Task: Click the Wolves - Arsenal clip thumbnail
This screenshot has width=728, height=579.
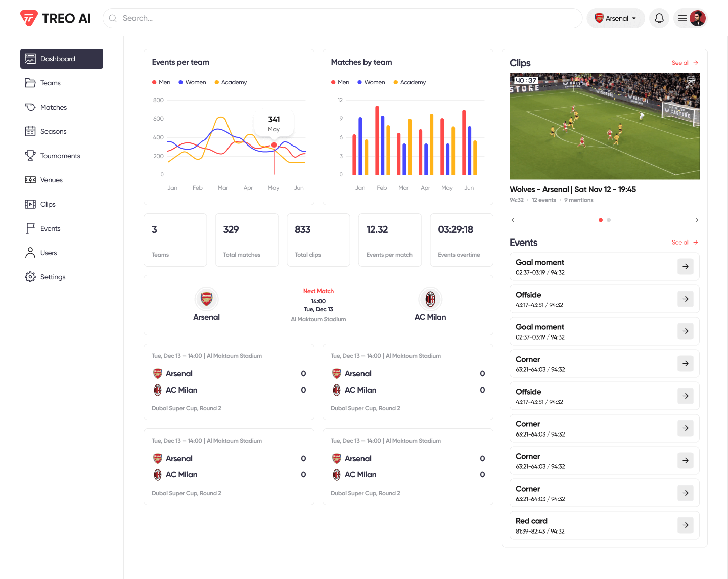Action: (605, 126)
